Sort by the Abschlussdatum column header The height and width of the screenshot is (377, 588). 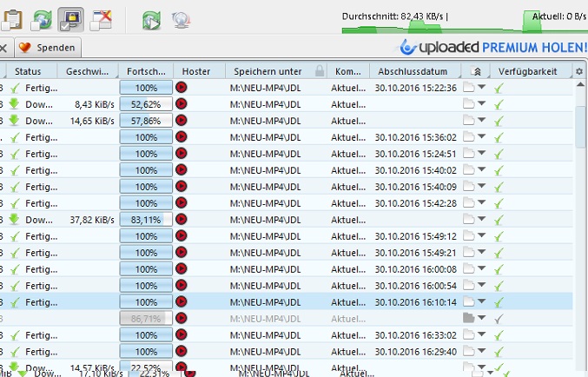413,70
